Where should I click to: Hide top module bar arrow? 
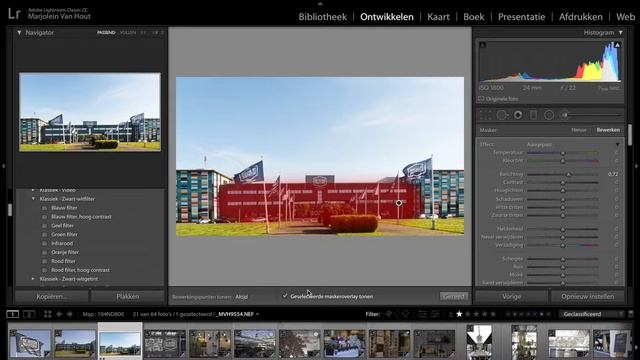(320, 3)
